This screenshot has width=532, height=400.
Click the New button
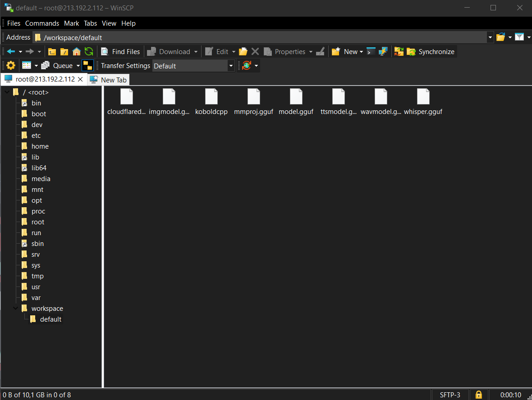coord(345,51)
